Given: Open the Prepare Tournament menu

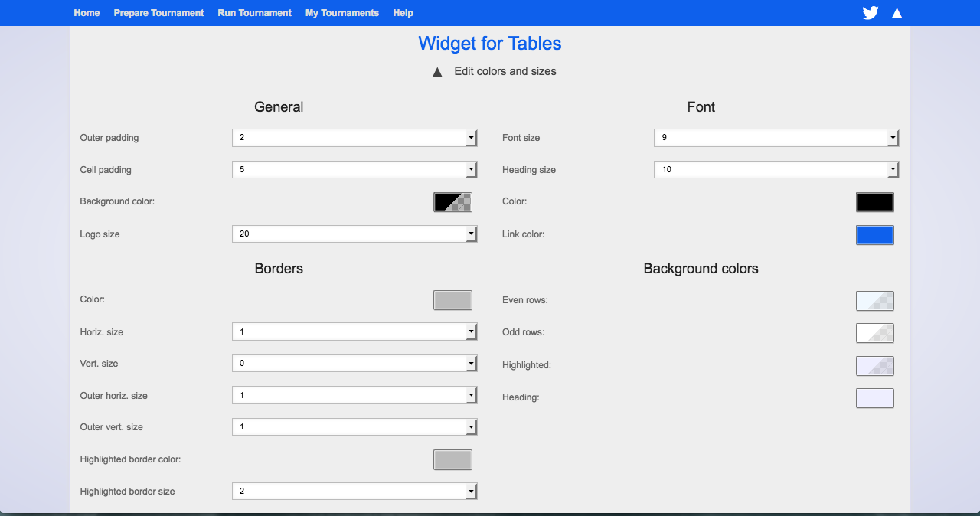Looking at the screenshot, I should 158,13.
